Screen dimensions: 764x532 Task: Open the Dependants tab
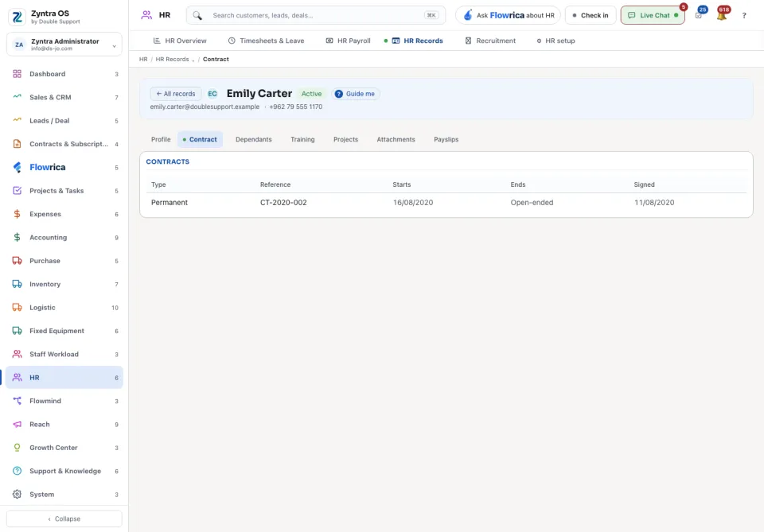pos(253,140)
